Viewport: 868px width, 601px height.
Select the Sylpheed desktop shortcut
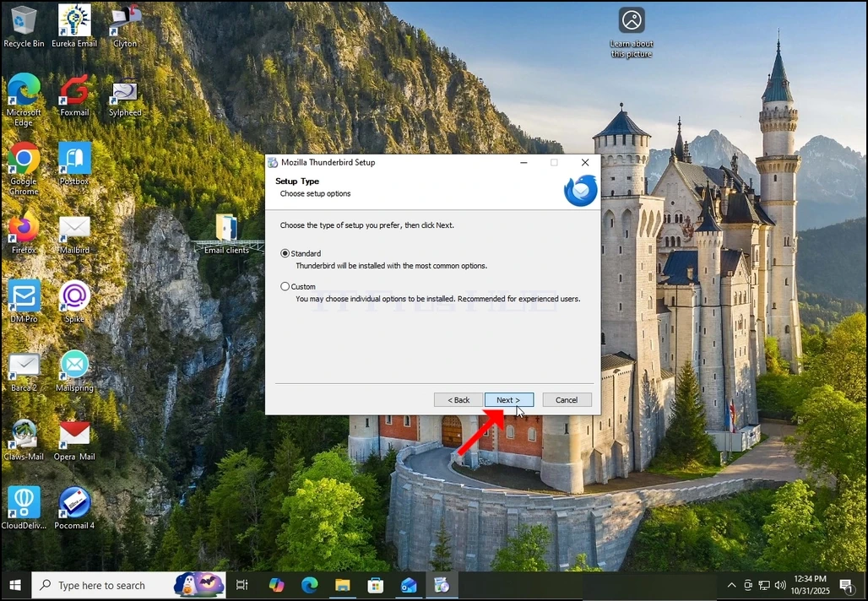[125, 99]
